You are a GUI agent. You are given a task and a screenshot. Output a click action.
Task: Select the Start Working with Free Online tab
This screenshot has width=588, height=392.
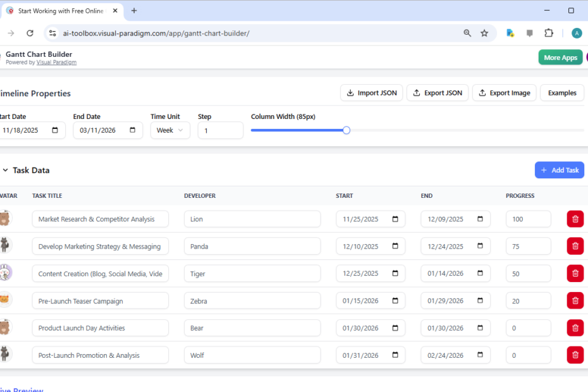click(x=60, y=11)
